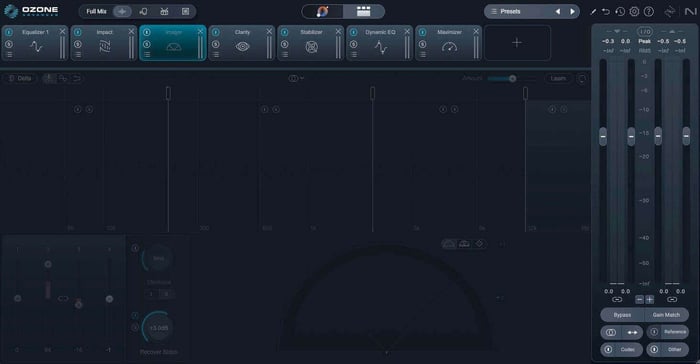700x364 pixels.
Task: Toggle the Codec preview button
Action: tap(621, 349)
